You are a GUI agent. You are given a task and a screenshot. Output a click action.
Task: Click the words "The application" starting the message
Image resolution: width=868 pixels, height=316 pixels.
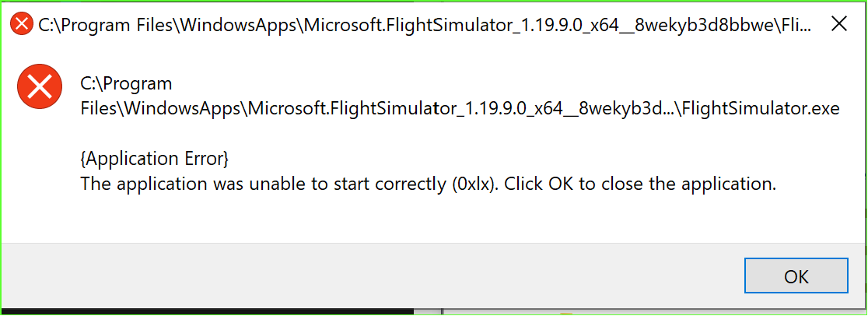(x=129, y=184)
